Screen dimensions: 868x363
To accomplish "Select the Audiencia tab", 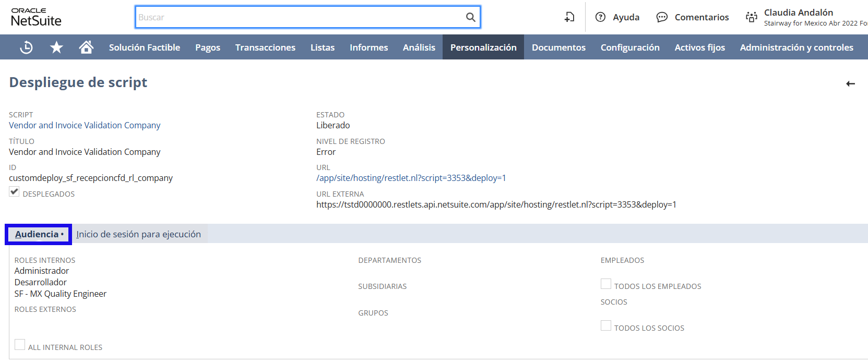I will (38, 234).
